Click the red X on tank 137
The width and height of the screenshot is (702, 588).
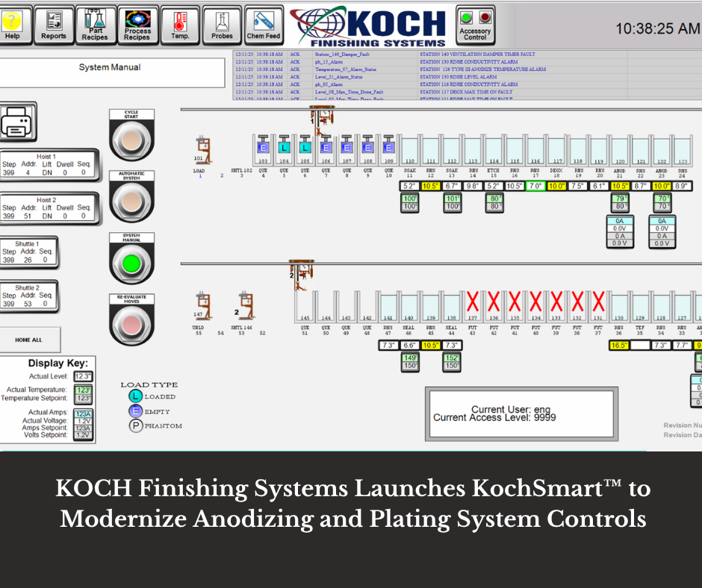(472, 301)
